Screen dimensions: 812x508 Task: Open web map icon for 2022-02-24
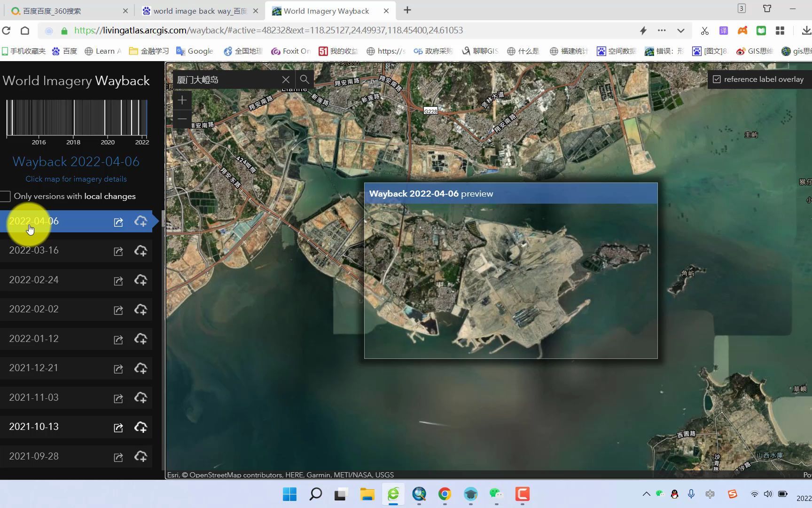(118, 281)
